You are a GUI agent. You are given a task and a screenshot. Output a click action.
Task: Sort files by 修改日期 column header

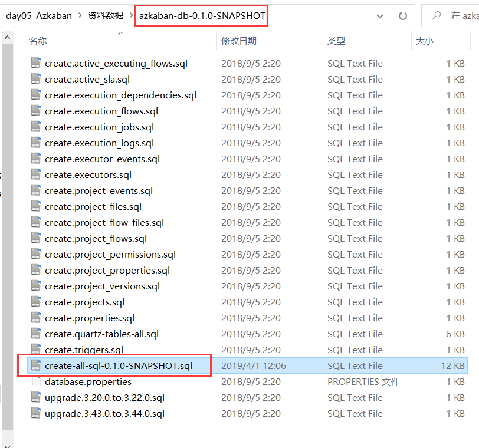pyautogui.click(x=239, y=41)
